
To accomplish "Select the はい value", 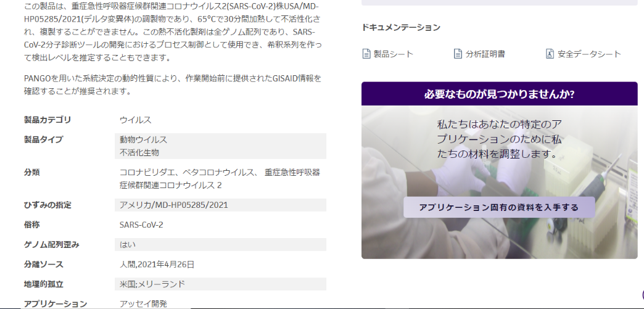I will [127, 244].
